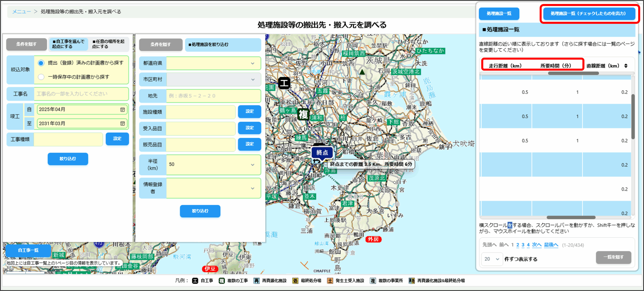Switch to 自工事を選んで起点にする tab
This screenshot has height=291, width=644.
pyautogui.click(x=68, y=44)
